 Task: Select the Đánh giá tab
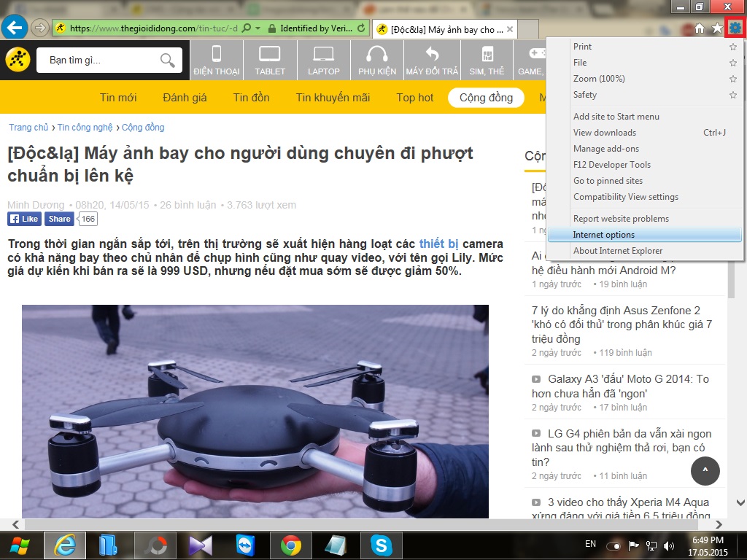(x=185, y=98)
